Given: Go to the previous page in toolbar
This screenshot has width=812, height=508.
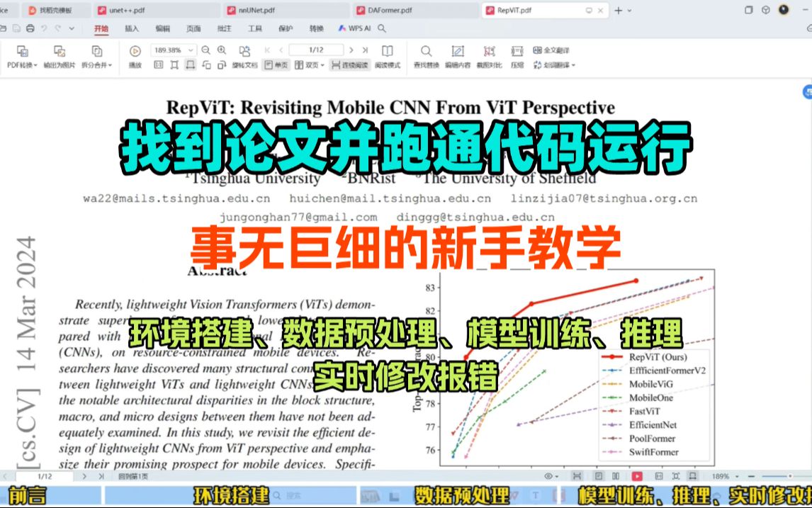Looking at the screenshot, I should coord(281,50).
